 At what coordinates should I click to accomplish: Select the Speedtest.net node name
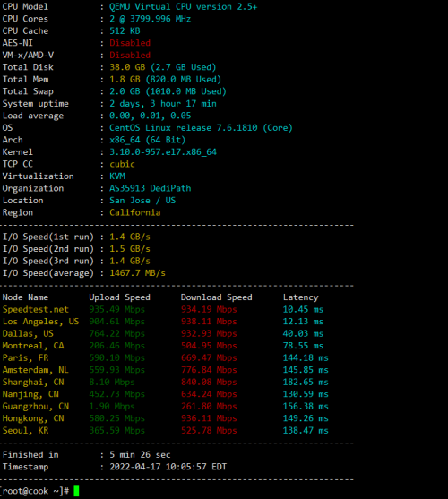click(x=35, y=309)
